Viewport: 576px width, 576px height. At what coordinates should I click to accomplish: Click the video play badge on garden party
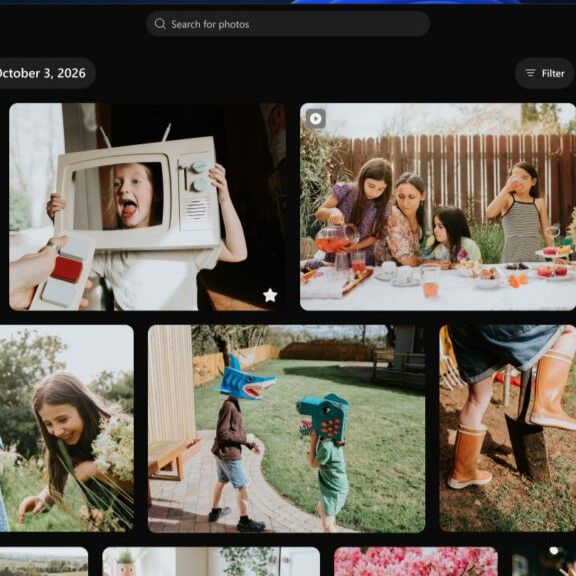coord(316,119)
